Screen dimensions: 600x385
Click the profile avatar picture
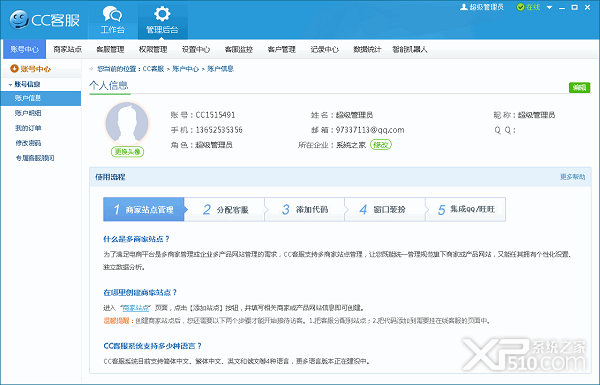pos(127,123)
